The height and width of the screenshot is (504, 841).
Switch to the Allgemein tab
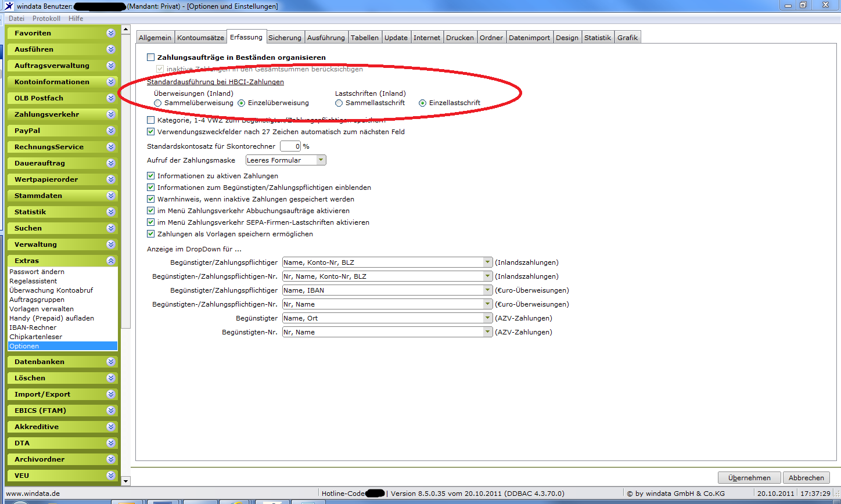tap(155, 38)
